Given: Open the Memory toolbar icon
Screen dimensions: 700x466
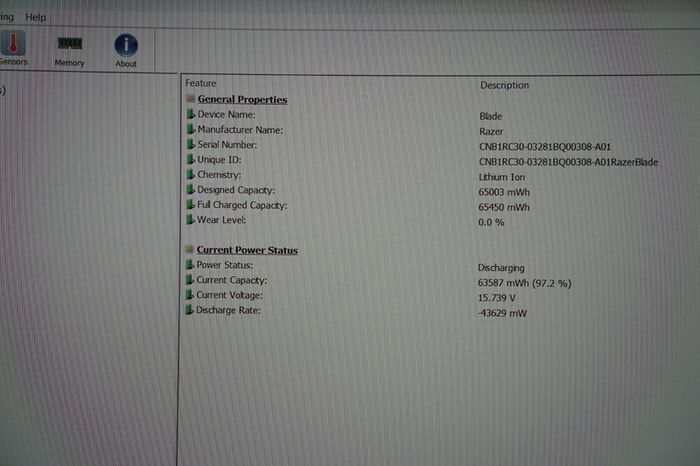Looking at the screenshot, I should pyautogui.click(x=70, y=44).
